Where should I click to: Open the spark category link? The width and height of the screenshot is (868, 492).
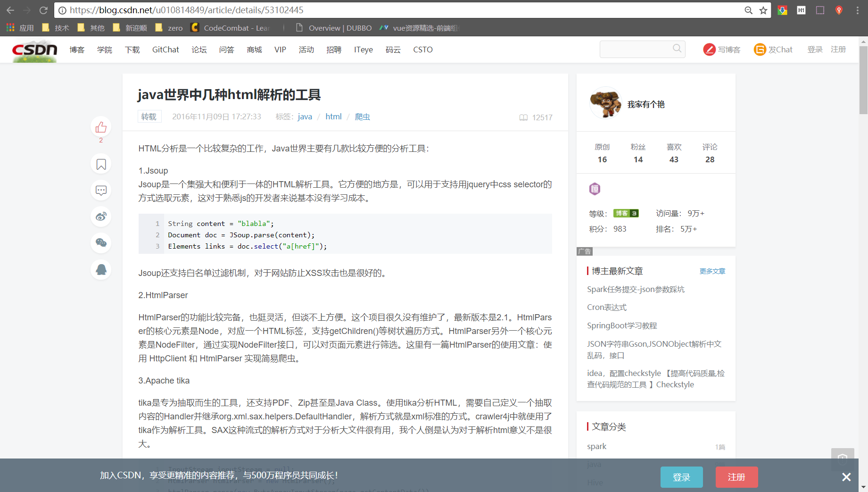tap(596, 446)
